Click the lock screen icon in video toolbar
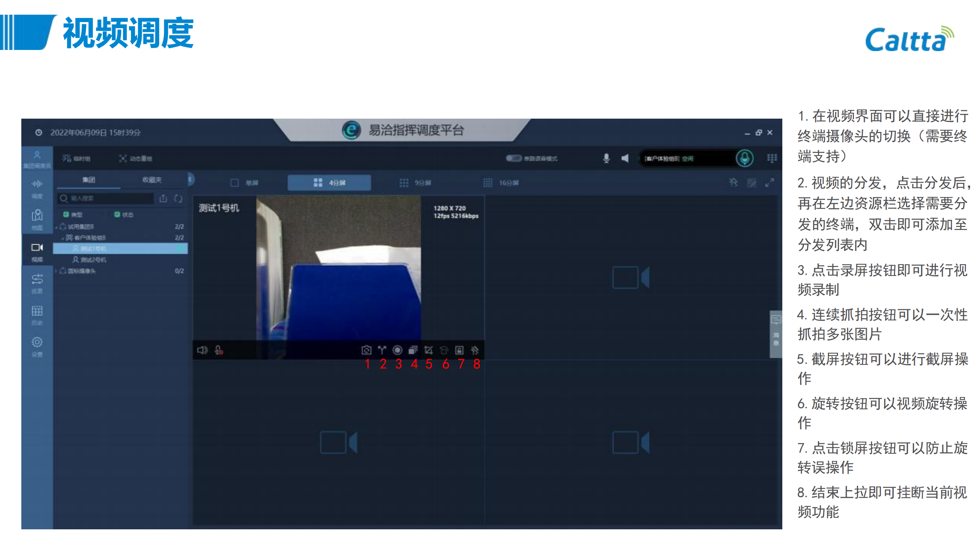This screenshot has width=980, height=551. point(460,350)
